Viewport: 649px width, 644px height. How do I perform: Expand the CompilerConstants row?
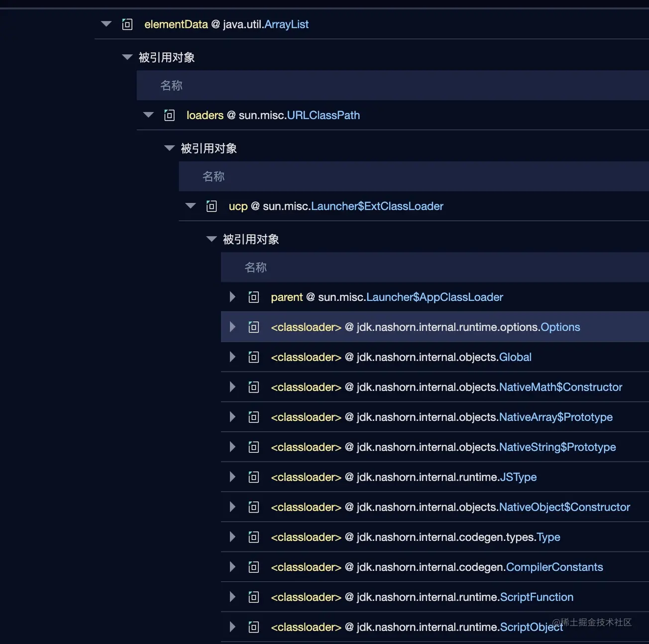click(x=232, y=567)
